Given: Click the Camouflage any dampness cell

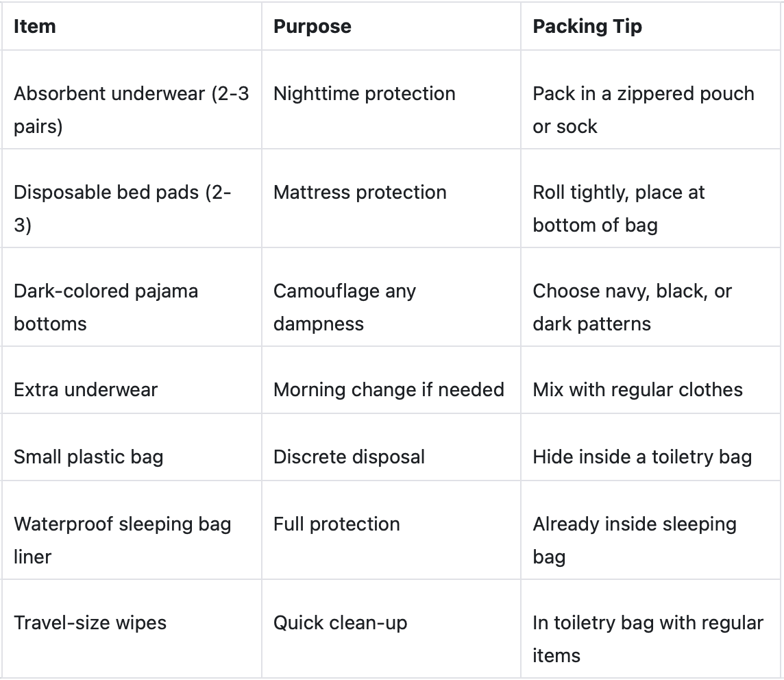Looking at the screenshot, I should pos(344,306).
